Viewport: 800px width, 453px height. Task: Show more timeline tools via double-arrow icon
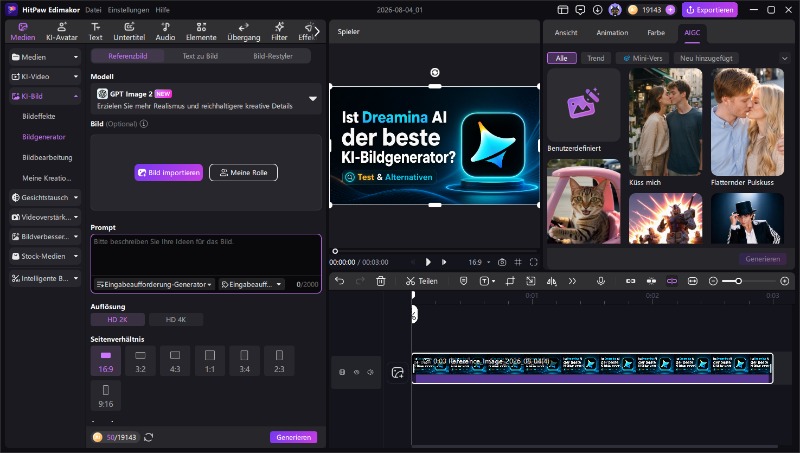click(x=572, y=281)
